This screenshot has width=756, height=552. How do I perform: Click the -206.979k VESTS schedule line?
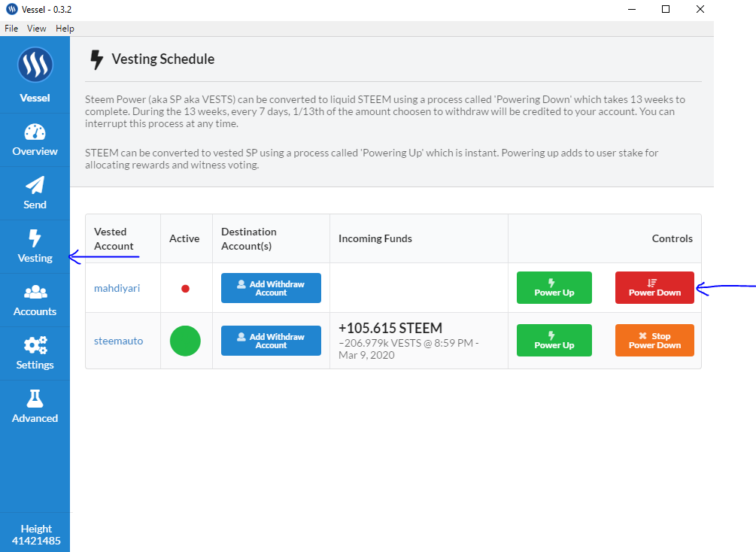[408, 349]
